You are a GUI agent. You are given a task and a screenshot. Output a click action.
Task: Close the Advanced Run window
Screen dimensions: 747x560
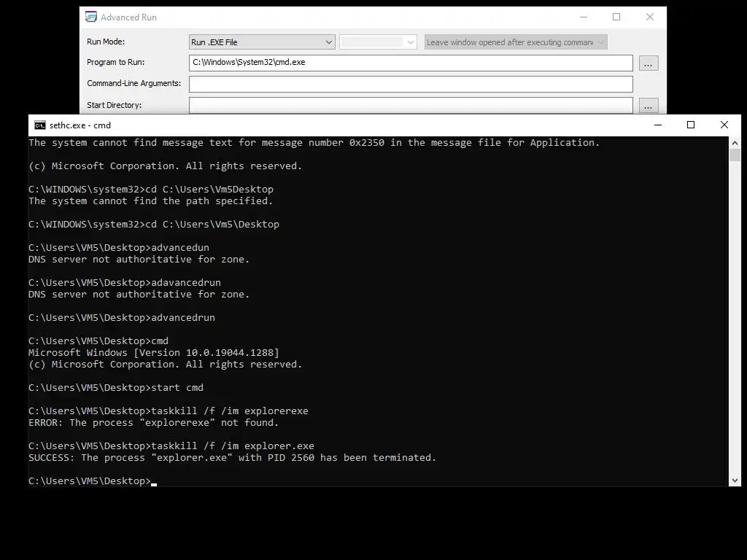650,17
